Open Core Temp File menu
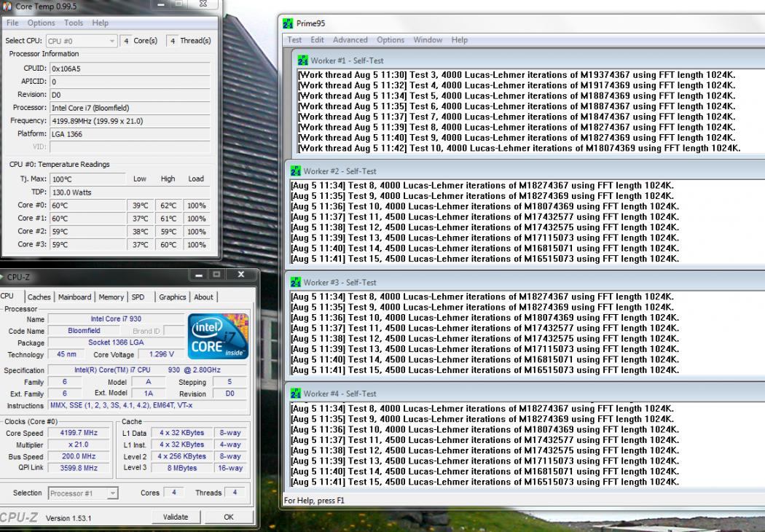This screenshot has height=532, width=765. coord(12,23)
